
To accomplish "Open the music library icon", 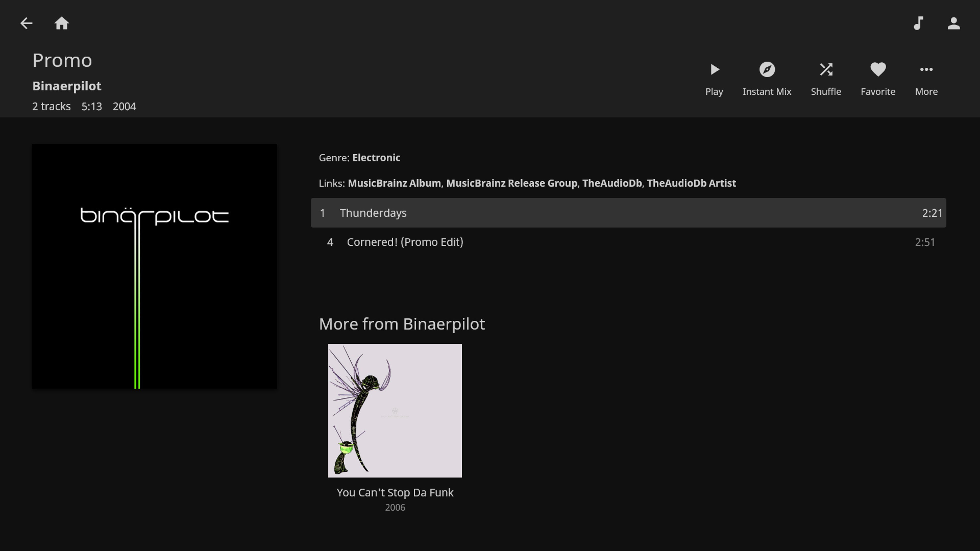I will 918,23.
